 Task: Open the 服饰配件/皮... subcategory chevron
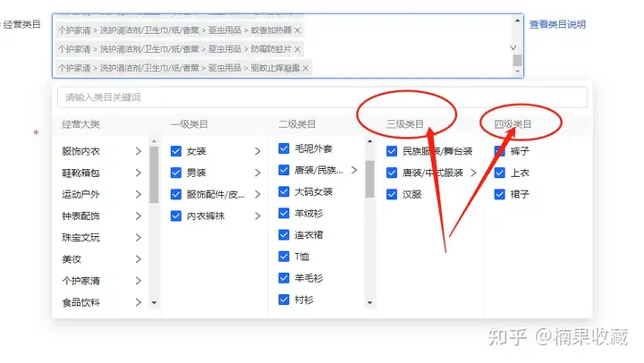(x=258, y=194)
